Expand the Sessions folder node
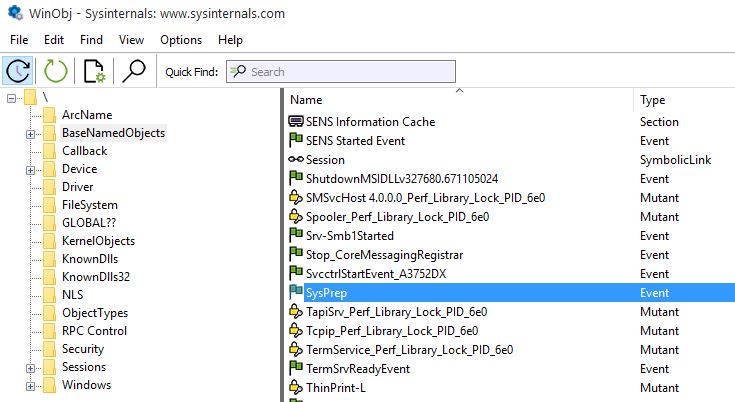The width and height of the screenshot is (735, 402). 30,368
